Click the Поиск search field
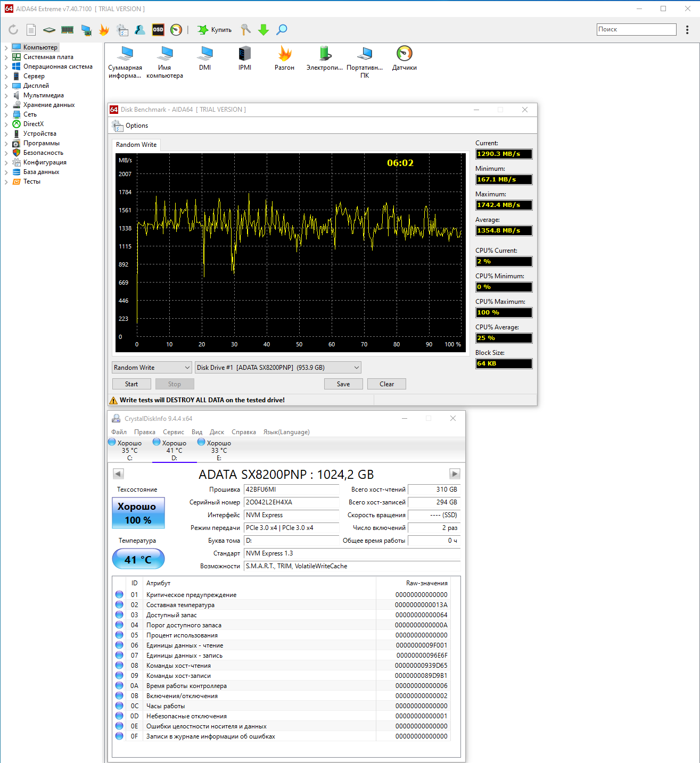The height and width of the screenshot is (763, 700). [637, 29]
